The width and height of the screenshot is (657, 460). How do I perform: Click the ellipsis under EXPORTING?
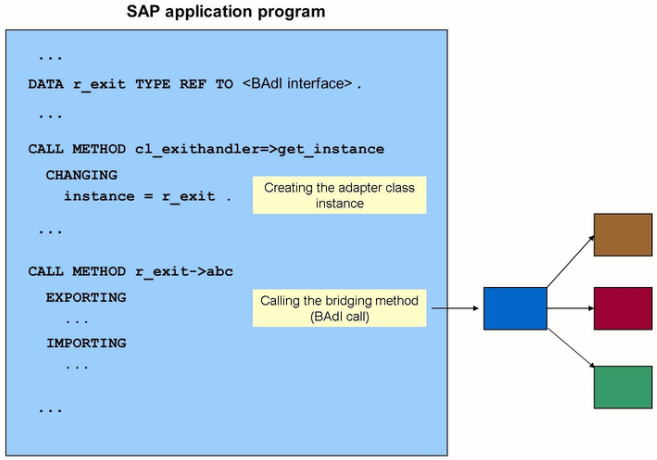[x=77, y=320]
